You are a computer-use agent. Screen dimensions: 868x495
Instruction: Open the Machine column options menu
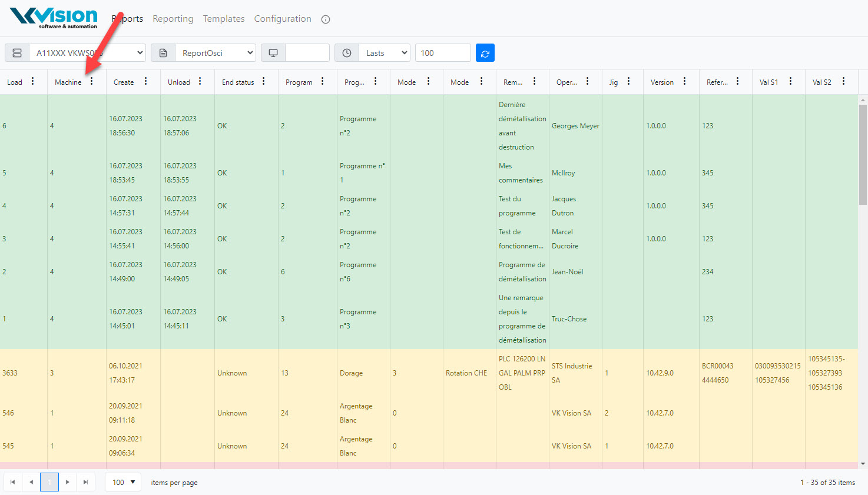tap(92, 82)
